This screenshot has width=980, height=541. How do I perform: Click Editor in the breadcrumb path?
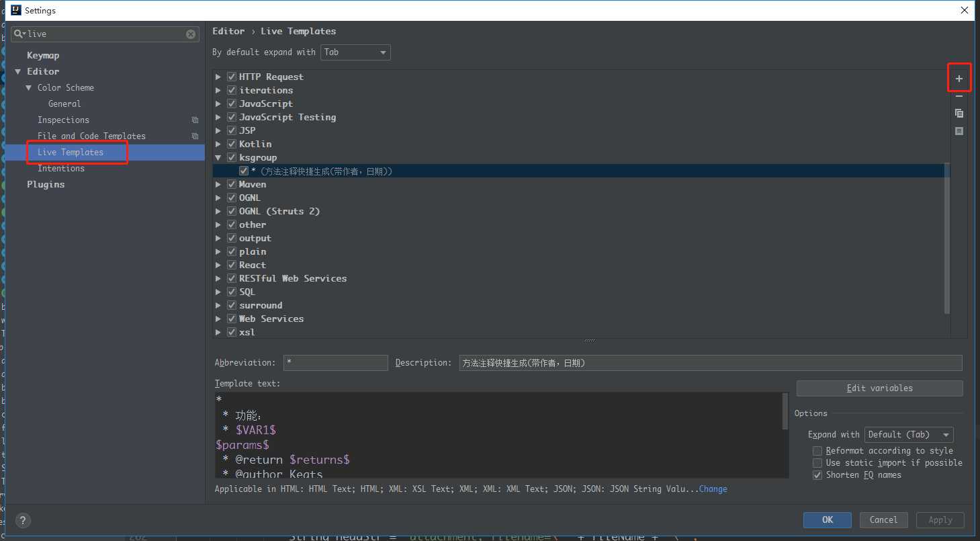[228, 32]
